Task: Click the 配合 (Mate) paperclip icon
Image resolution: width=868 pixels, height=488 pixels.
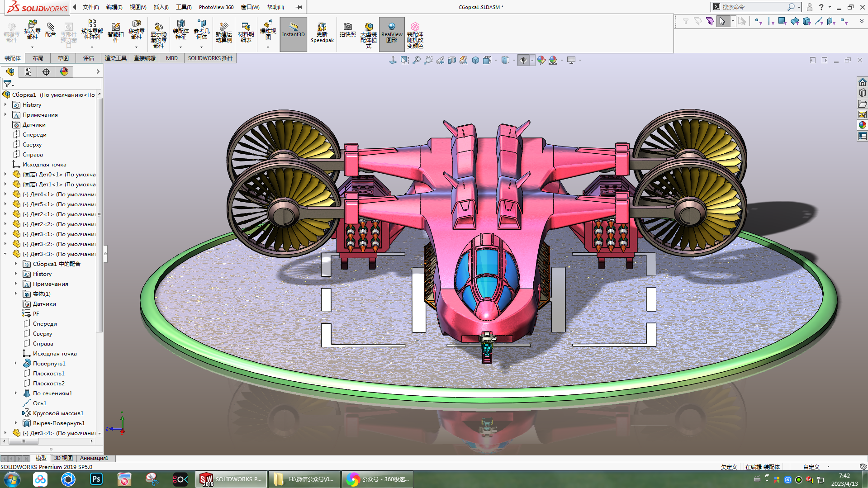Action: coord(51,30)
